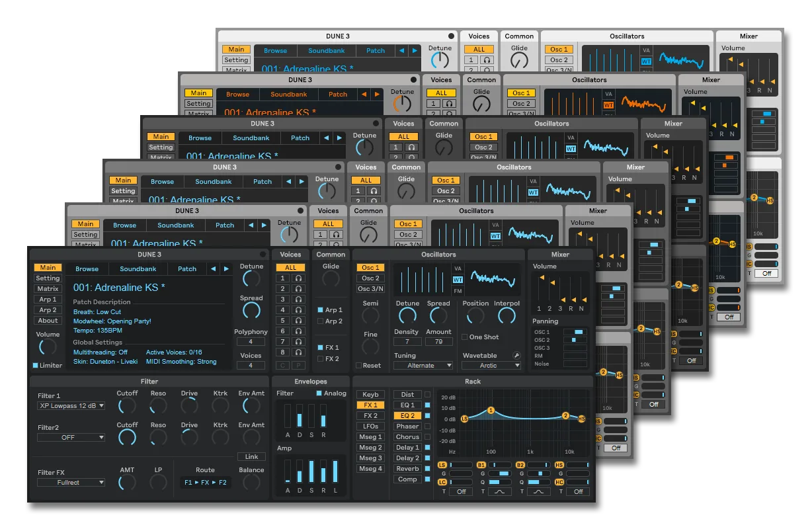Click the Patch button in front window

187,269
